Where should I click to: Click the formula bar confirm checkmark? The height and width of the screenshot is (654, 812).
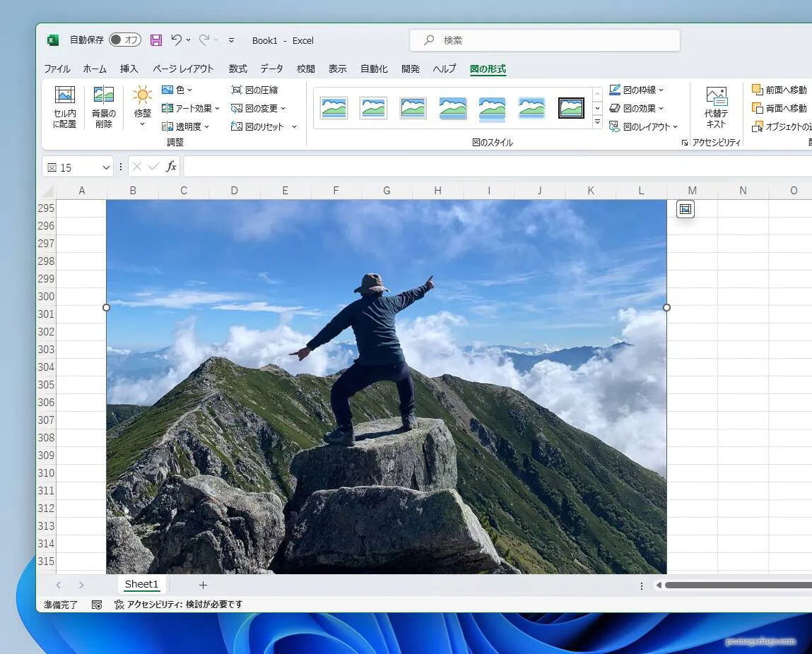pyautogui.click(x=154, y=167)
